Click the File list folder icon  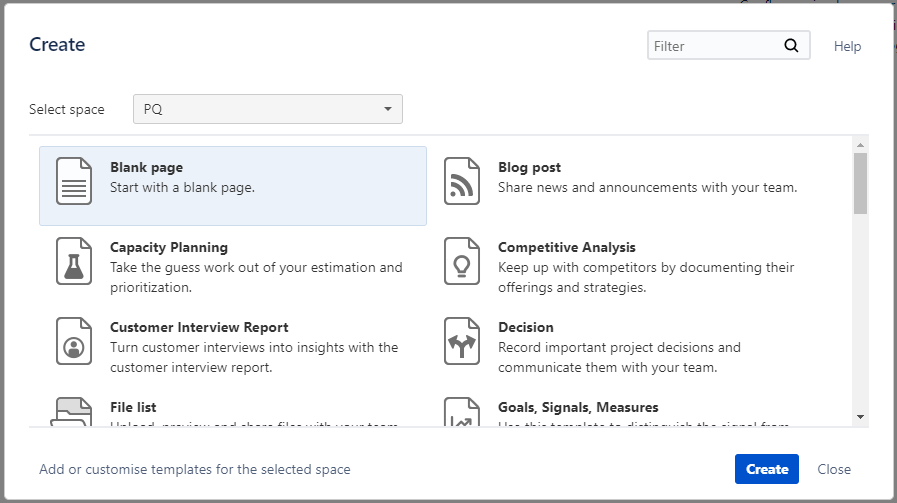point(74,413)
